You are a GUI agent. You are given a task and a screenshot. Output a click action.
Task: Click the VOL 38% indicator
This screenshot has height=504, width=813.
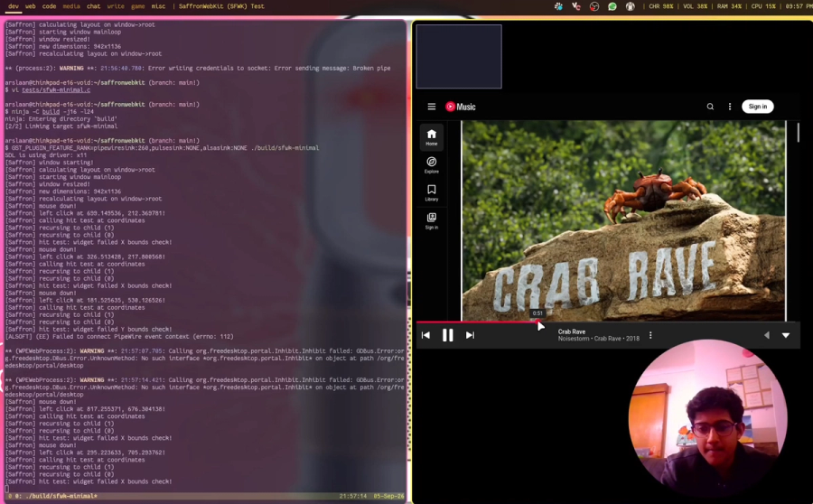[696, 6]
